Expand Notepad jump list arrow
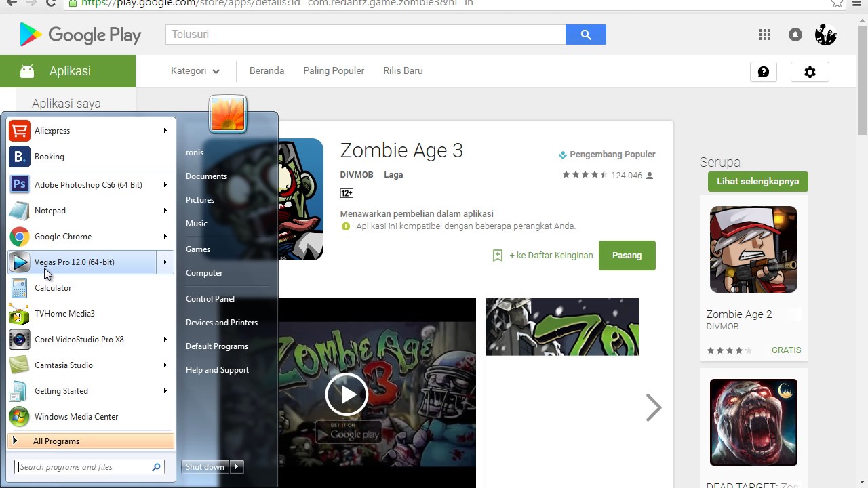868x488 pixels. click(x=165, y=211)
